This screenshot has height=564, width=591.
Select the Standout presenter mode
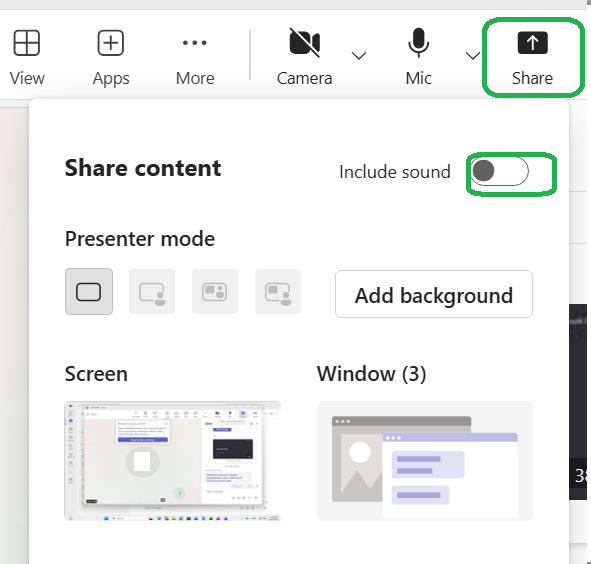(x=152, y=291)
